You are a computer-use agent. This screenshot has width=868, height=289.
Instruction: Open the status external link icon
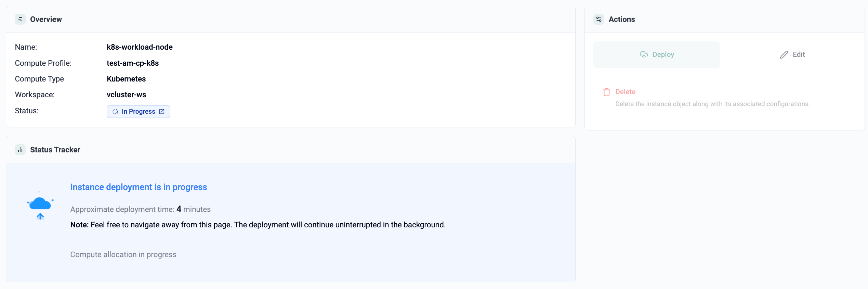162,112
